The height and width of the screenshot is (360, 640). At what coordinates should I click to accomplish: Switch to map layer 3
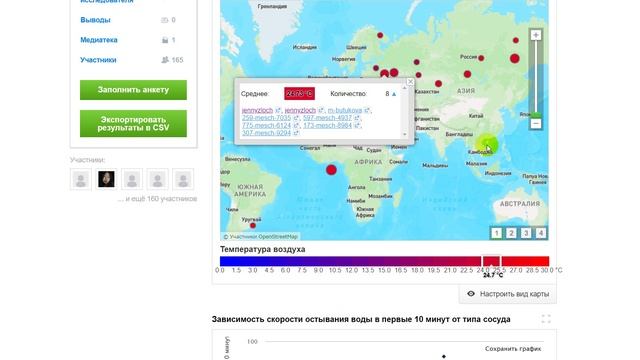click(x=526, y=233)
